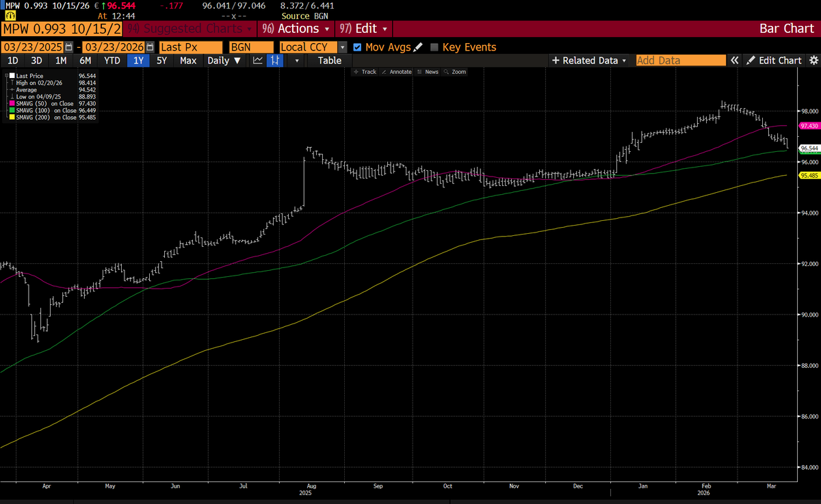This screenshot has height=504, width=821.
Task: Open the Actions menu
Action: 296,29
